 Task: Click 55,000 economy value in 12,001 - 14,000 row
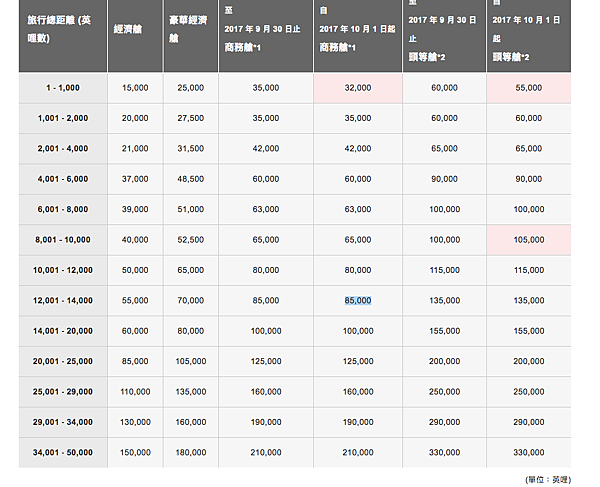point(135,301)
